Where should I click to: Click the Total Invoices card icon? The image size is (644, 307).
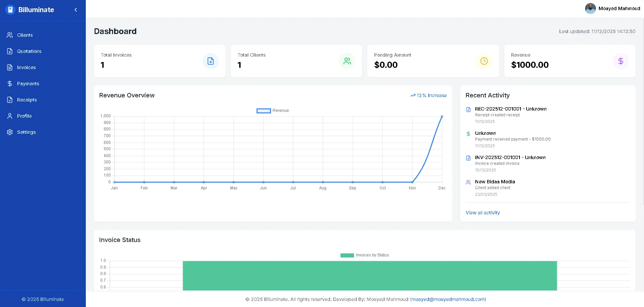tap(211, 61)
